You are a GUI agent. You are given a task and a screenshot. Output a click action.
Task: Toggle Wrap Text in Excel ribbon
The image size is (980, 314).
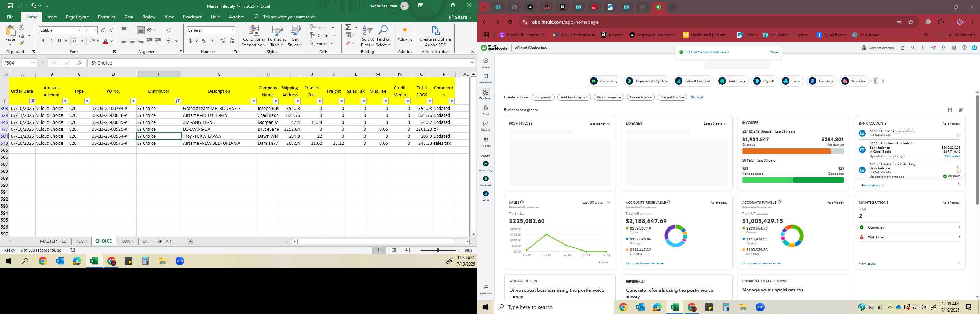pyautogui.click(x=169, y=30)
